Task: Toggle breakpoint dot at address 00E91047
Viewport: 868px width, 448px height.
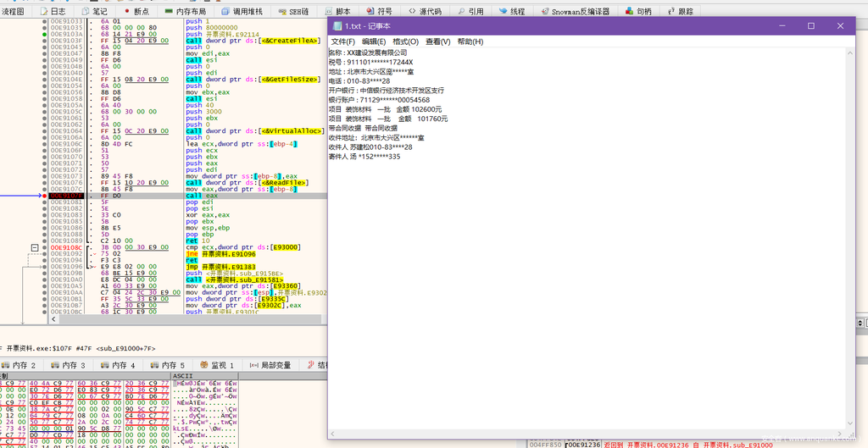Action: 44,53
